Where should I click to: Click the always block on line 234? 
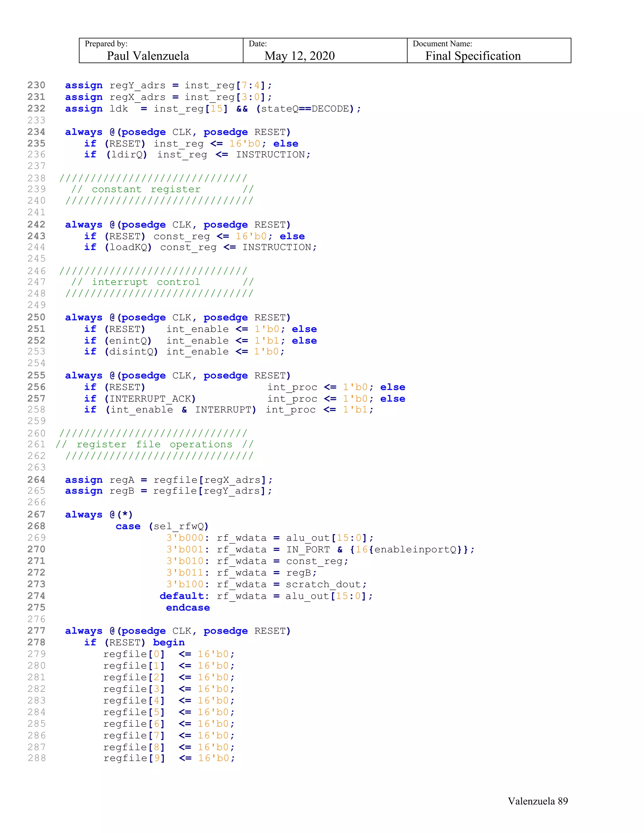click(178, 132)
